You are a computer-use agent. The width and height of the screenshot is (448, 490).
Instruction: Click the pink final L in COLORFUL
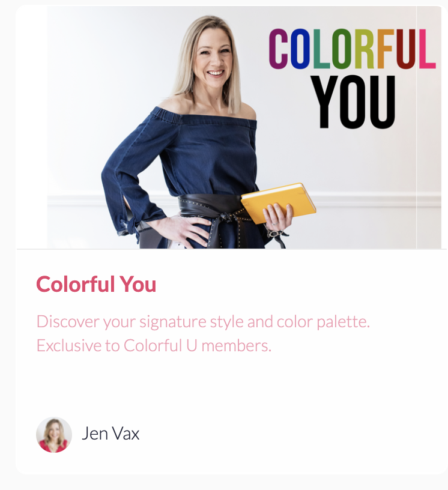(x=427, y=49)
